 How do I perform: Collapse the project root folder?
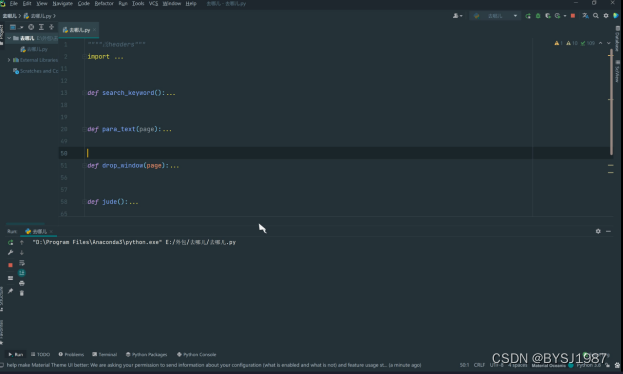coord(9,38)
